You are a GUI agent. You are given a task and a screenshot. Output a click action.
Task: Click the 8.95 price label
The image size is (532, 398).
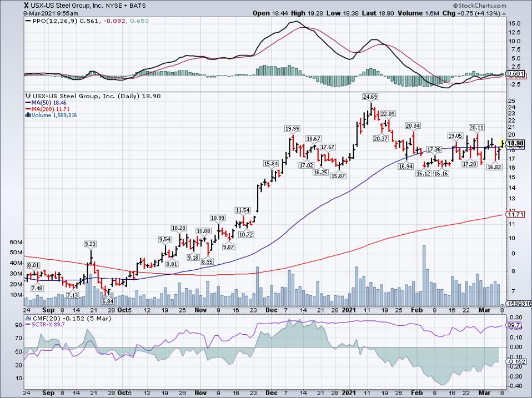click(207, 261)
